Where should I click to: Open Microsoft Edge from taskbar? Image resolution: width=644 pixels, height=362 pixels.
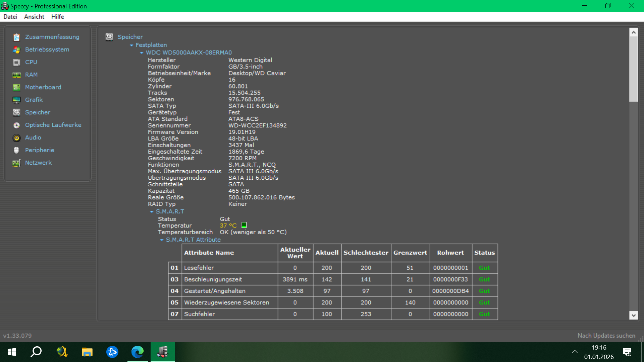(x=137, y=352)
